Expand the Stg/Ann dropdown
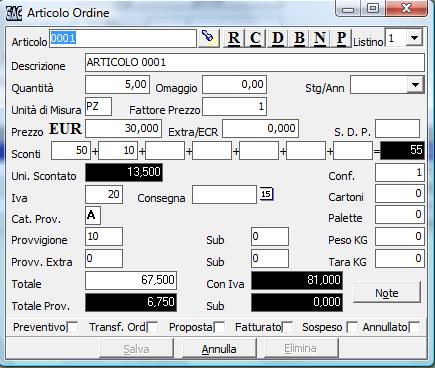 tap(415, 85)
